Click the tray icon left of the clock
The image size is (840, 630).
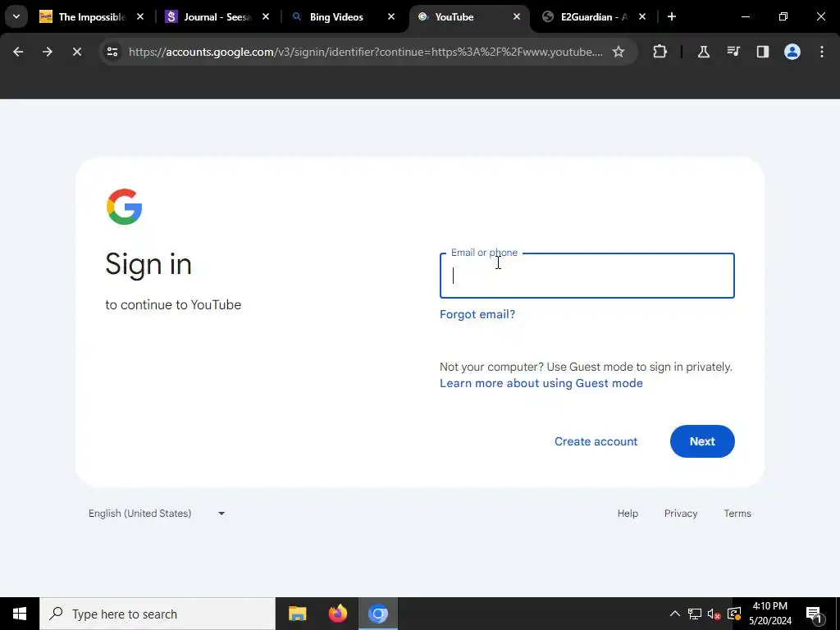[734, 614]
